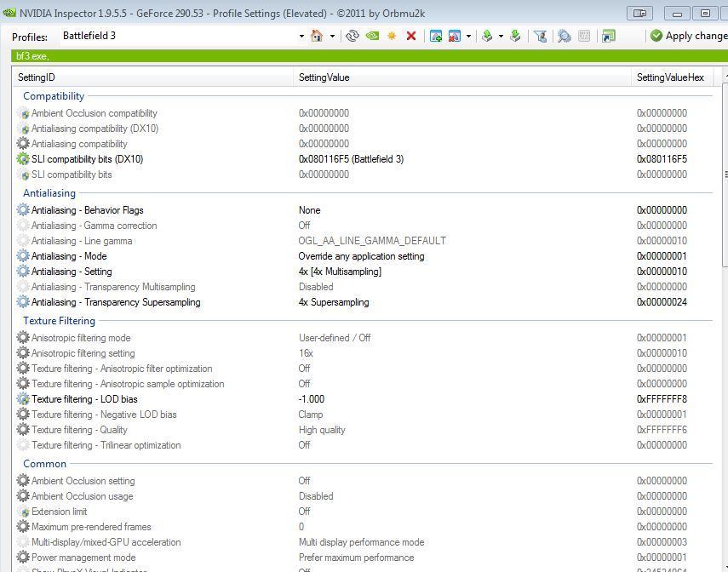Add application to profile icon
The height and width of the screenshot is (572, 728).
(x=435, y=36)
